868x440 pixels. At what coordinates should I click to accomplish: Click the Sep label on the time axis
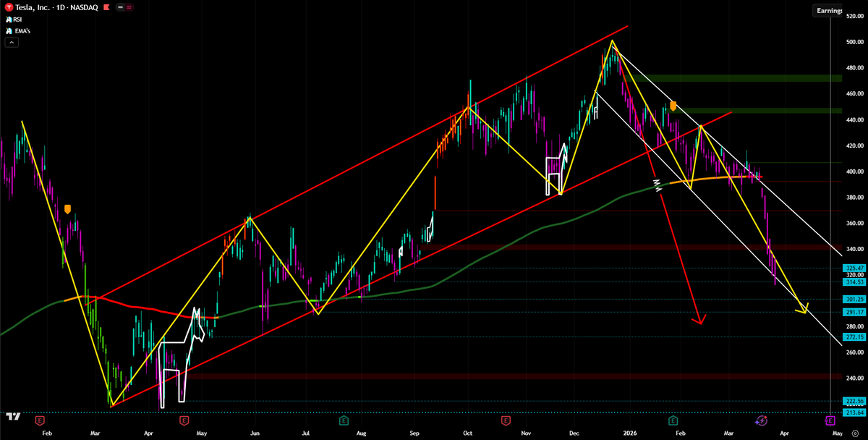tap(414, 432)
